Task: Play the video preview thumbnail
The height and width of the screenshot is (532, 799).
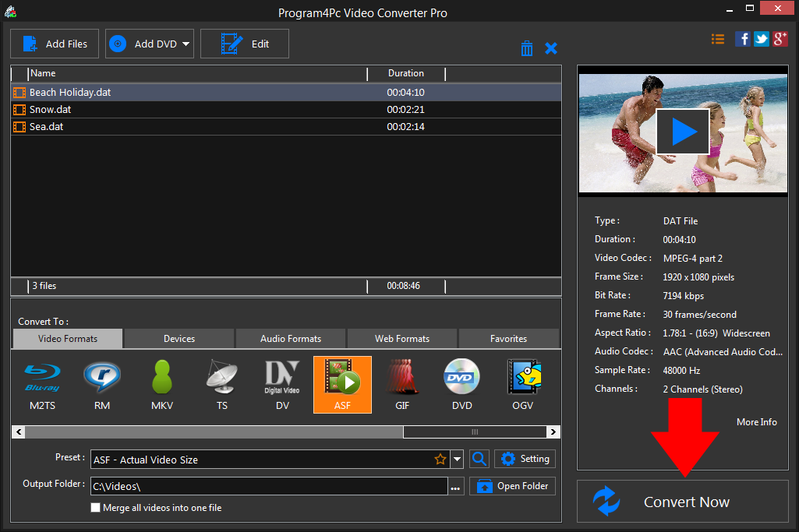Action: point(683,132)
